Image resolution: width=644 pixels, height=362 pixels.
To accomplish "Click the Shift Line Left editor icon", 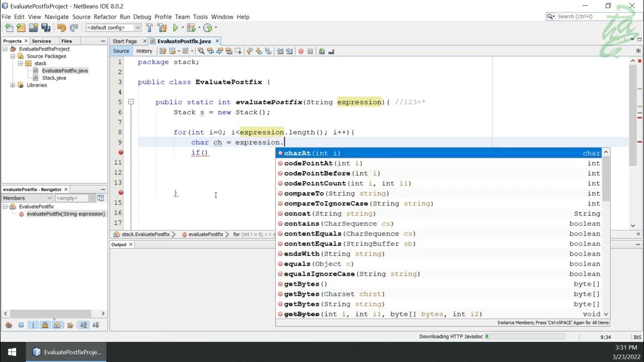I will click(280, 51).
